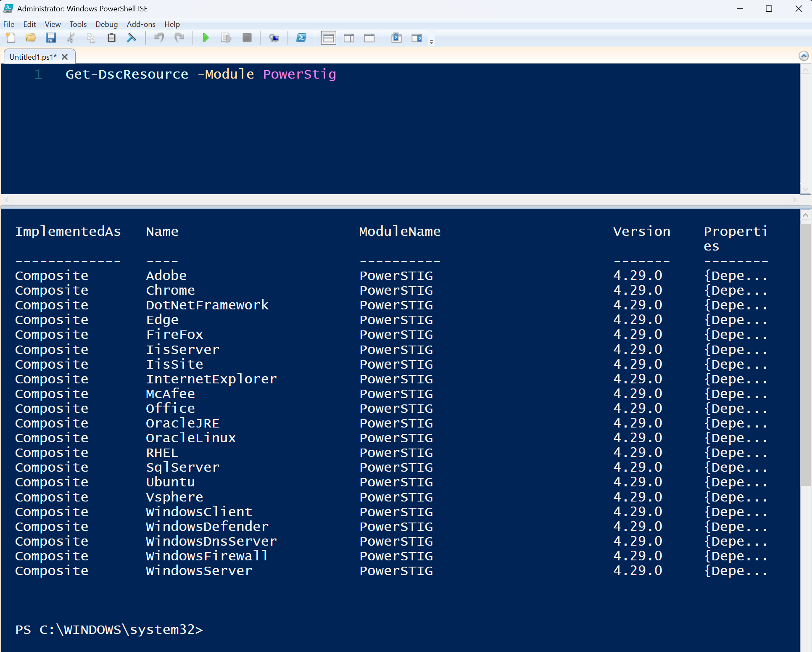Click the Redo button on the toolbar

tap(179, 37)
